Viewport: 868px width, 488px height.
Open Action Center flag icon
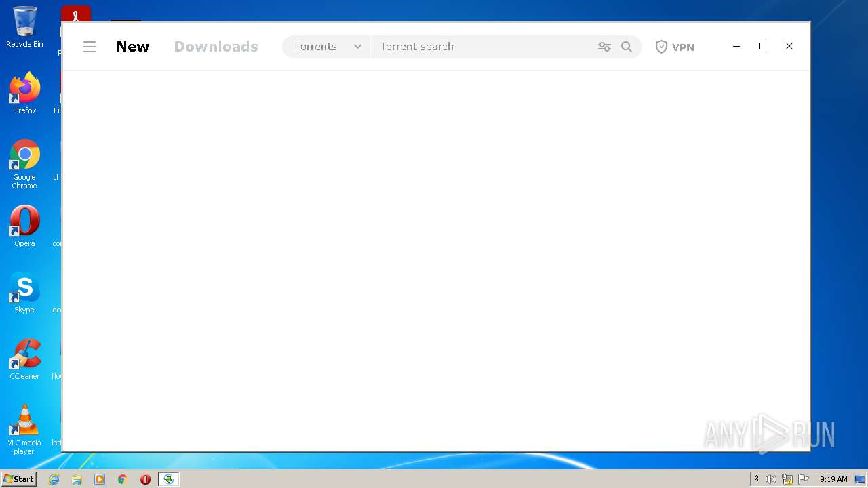pos(804,479)
